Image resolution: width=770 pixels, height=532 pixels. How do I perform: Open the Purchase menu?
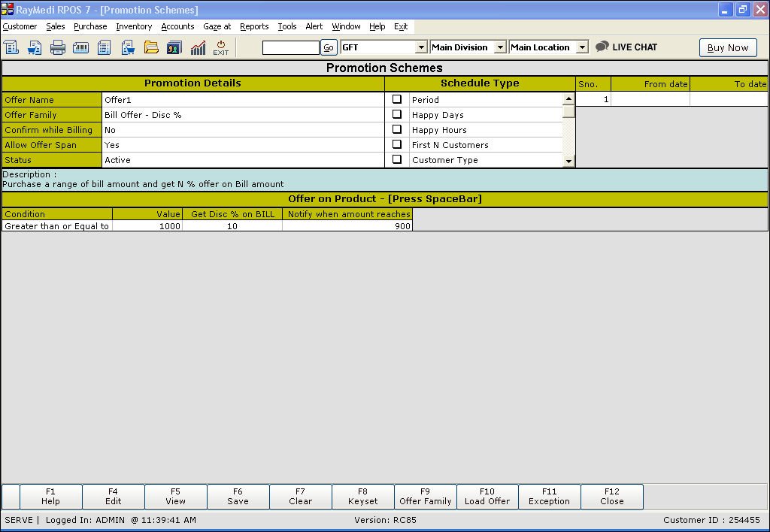[90, 26]
